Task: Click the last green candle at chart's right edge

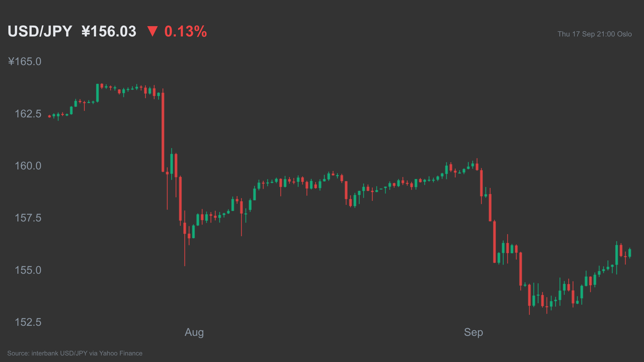Action: 630,253
